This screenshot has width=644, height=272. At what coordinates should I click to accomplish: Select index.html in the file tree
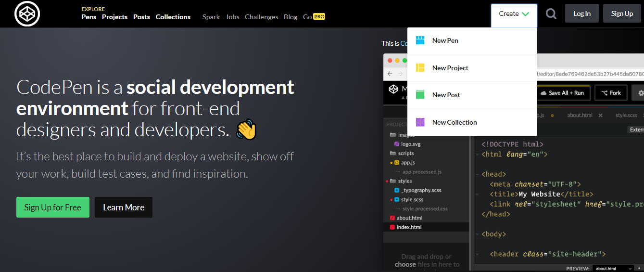click(x=427, y=227)
